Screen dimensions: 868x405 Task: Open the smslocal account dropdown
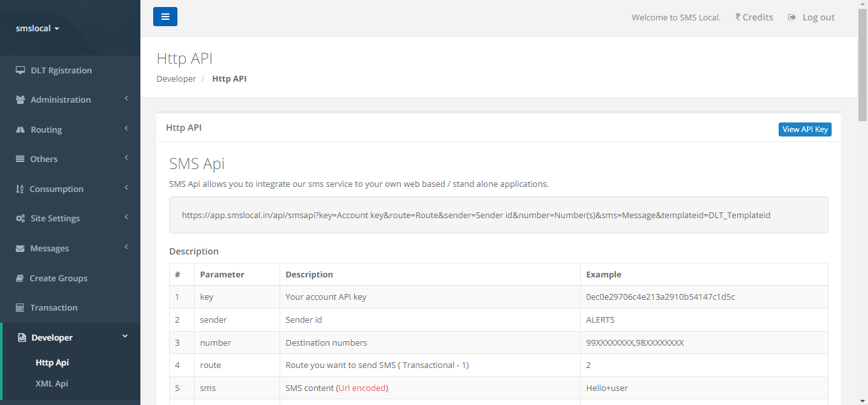tap(38, 28)
